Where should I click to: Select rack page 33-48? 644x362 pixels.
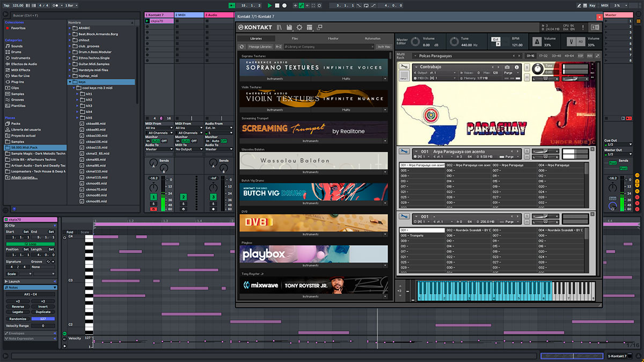pyautogui.click(x=556, y=56)
